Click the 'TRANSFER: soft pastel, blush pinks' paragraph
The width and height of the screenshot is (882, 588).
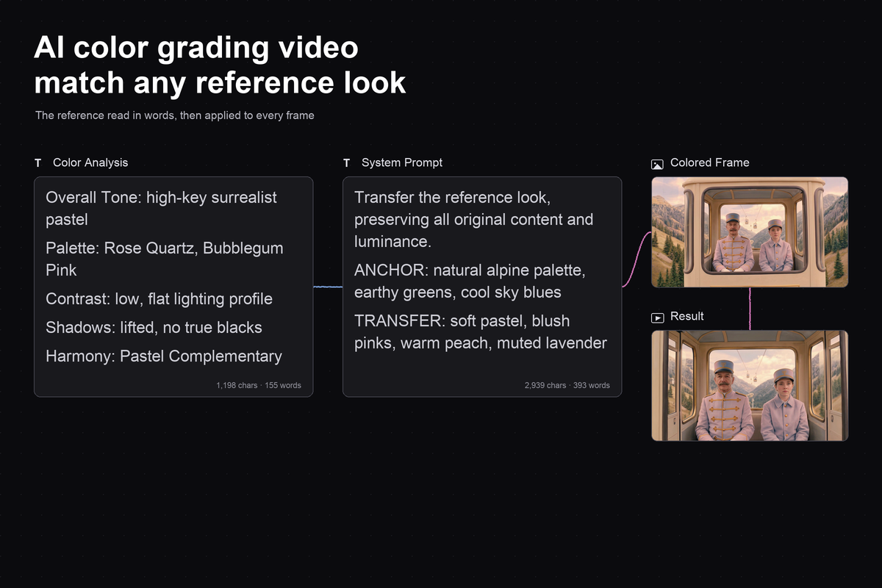point(481,332)
